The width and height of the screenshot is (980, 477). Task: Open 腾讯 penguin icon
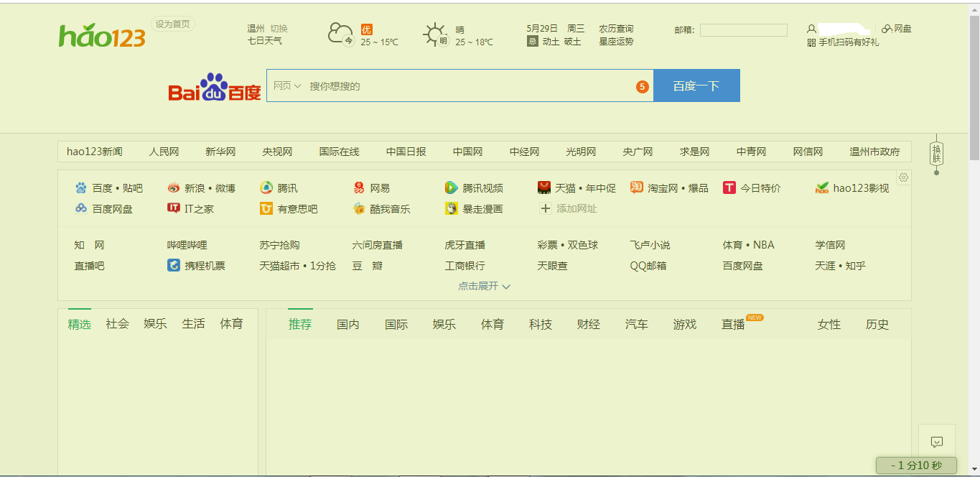(266, 188)
